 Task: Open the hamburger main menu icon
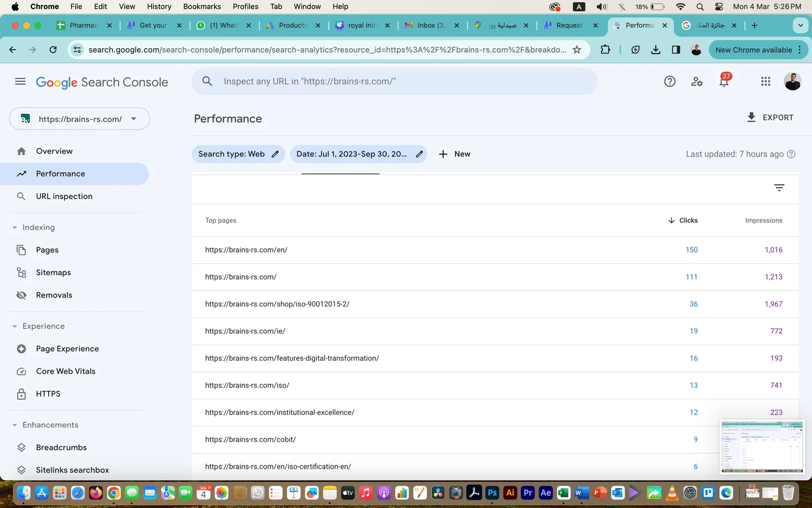click(x=20, y=81)
